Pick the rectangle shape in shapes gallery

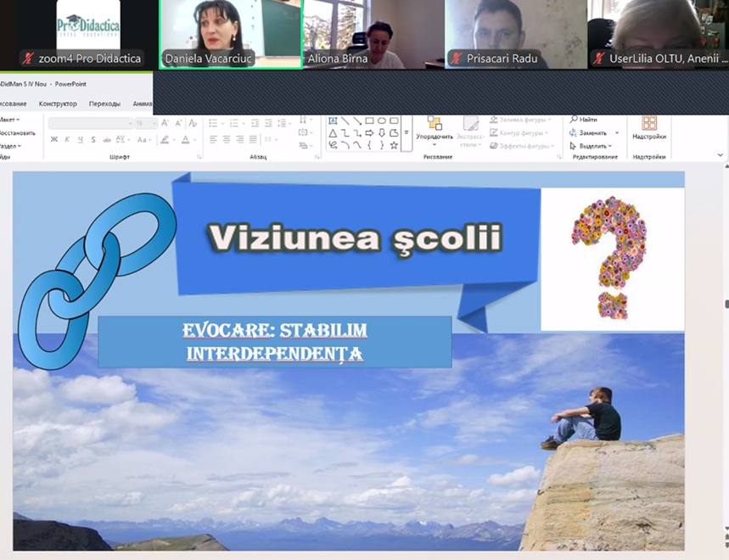tap(369, 120)
